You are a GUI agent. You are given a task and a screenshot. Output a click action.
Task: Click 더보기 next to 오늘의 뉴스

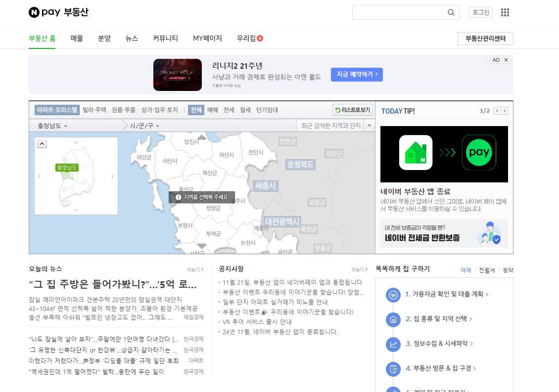pos(195,269)
